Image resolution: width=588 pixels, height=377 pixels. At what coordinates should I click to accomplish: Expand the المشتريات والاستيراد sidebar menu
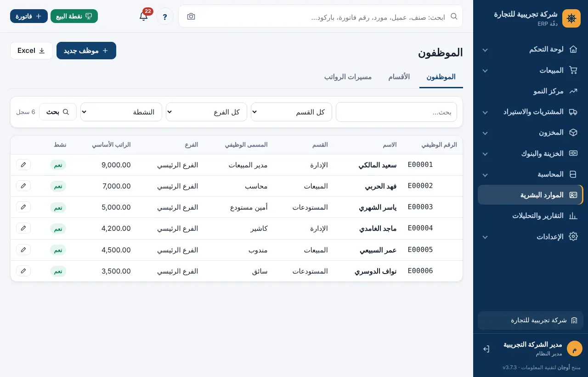pos(531,112)
